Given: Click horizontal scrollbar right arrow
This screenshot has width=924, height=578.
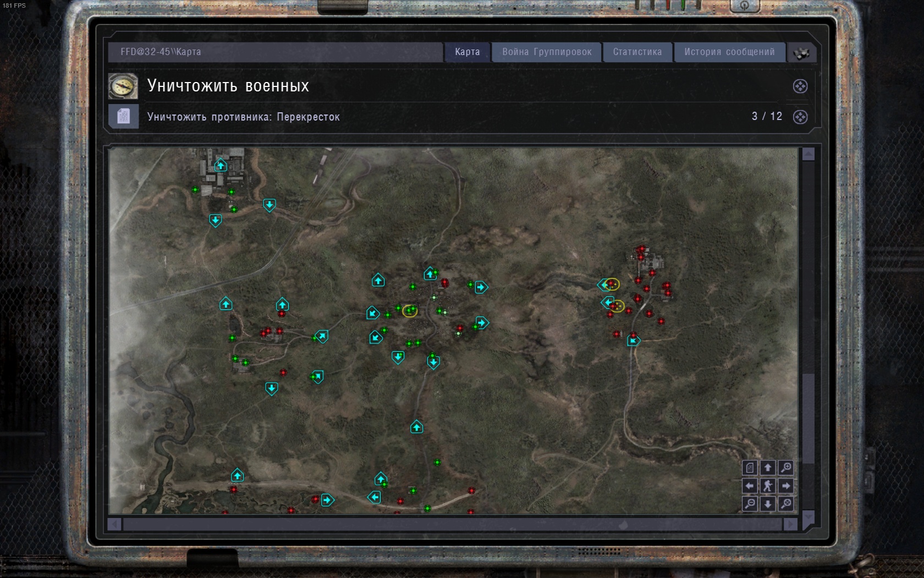Looking at the screenshot, I should 790,524.
